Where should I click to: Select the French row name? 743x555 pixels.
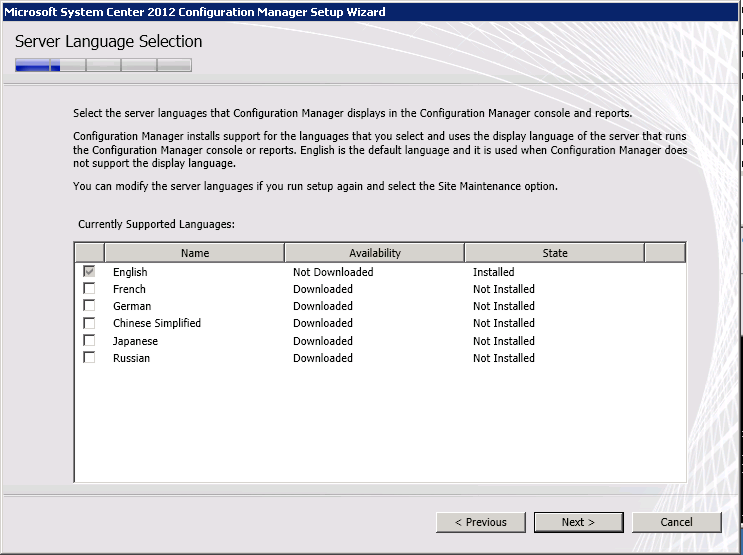[x=129, y=289]
